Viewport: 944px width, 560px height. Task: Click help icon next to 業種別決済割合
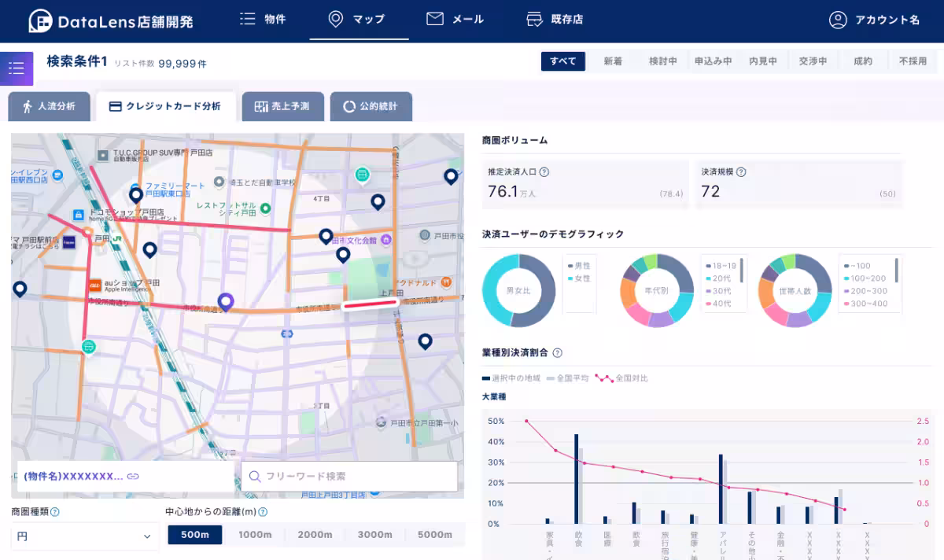pyautogui.click(x=558, y=353)
